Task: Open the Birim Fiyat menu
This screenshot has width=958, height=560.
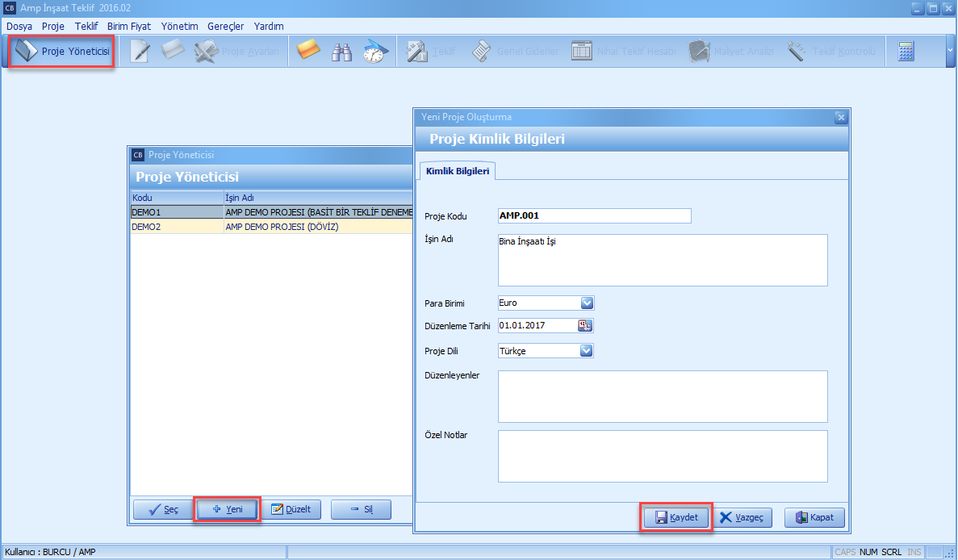Action: pos(129,26)
